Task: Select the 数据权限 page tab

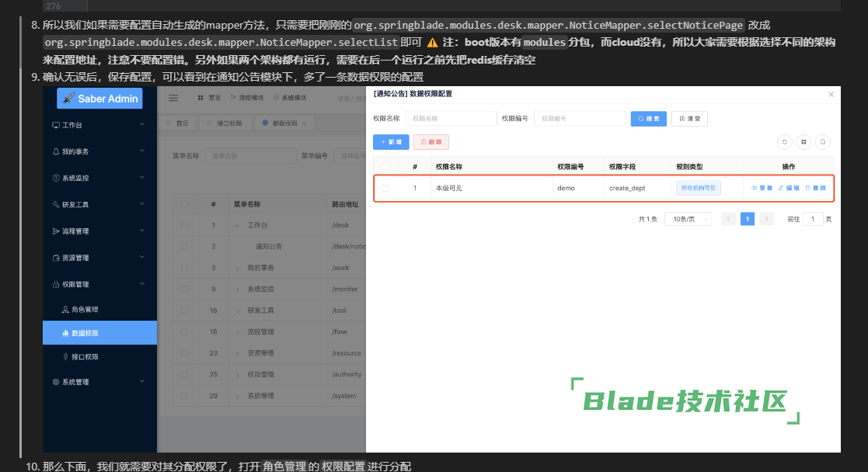Action: [x=284, y=123]
